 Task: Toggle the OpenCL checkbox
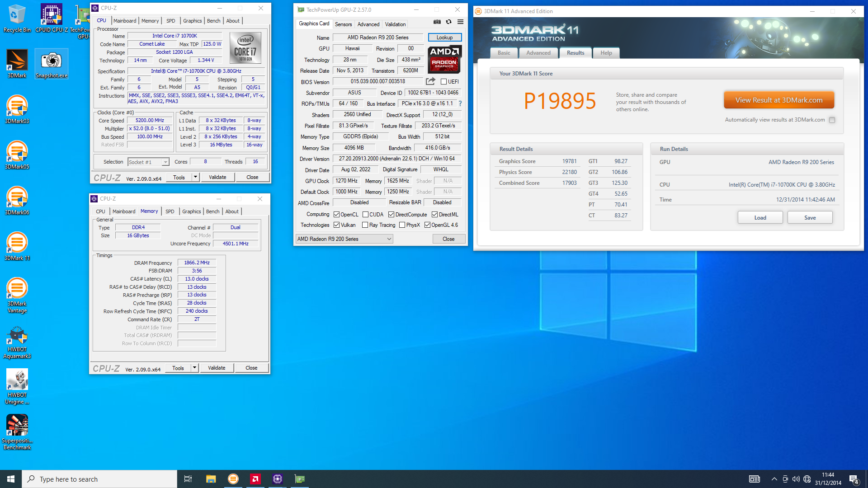(336, 215)
